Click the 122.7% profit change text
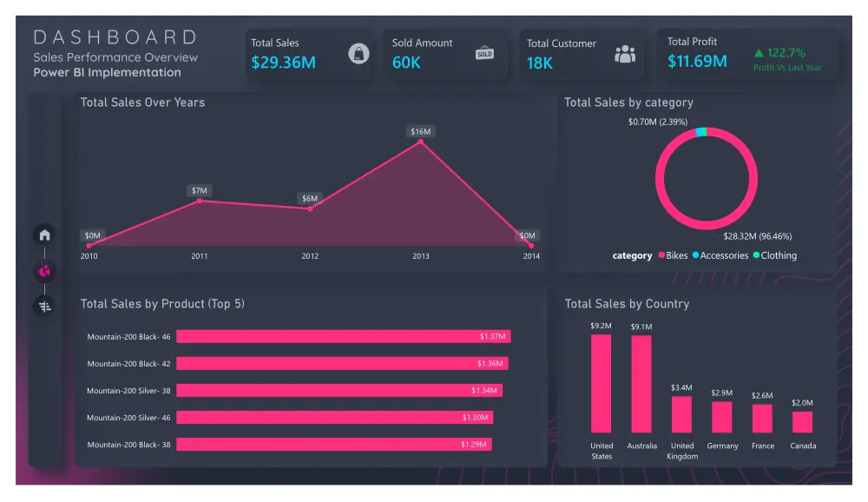The image size is (868, 502). pos(786,53)
